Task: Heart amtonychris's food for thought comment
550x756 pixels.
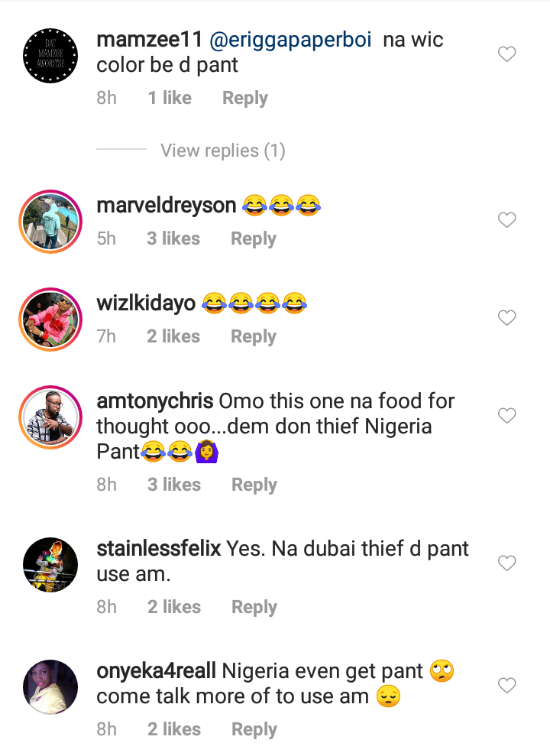Action: [x=506, y=416]
